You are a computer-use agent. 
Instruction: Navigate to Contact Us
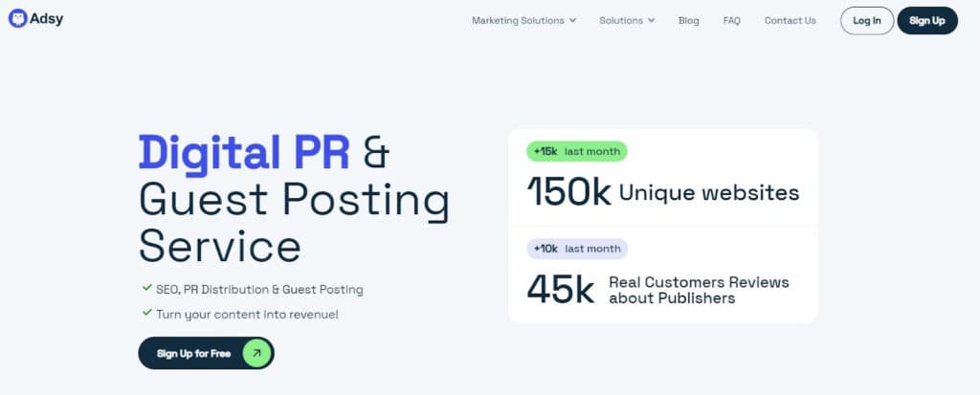(790, 20)
